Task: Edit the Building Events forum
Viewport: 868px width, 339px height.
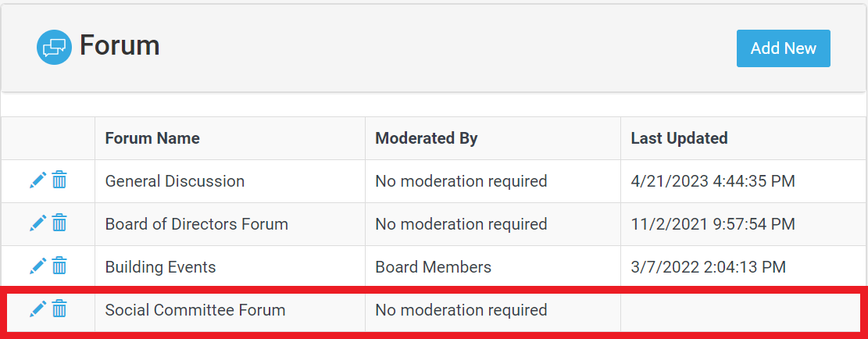Action: 38,267
